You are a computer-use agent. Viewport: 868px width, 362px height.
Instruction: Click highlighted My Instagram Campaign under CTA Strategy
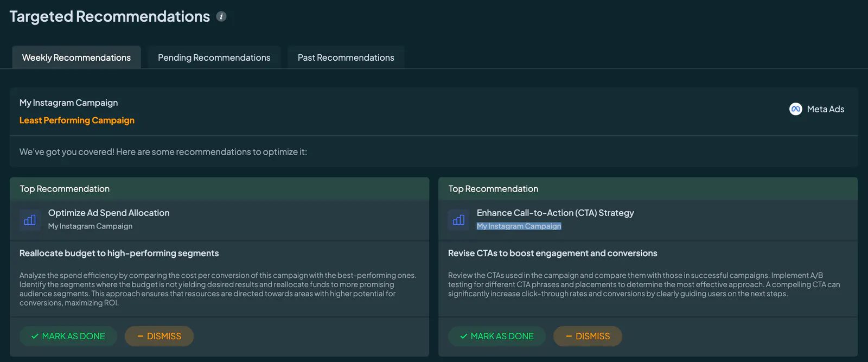pos(519,226)
